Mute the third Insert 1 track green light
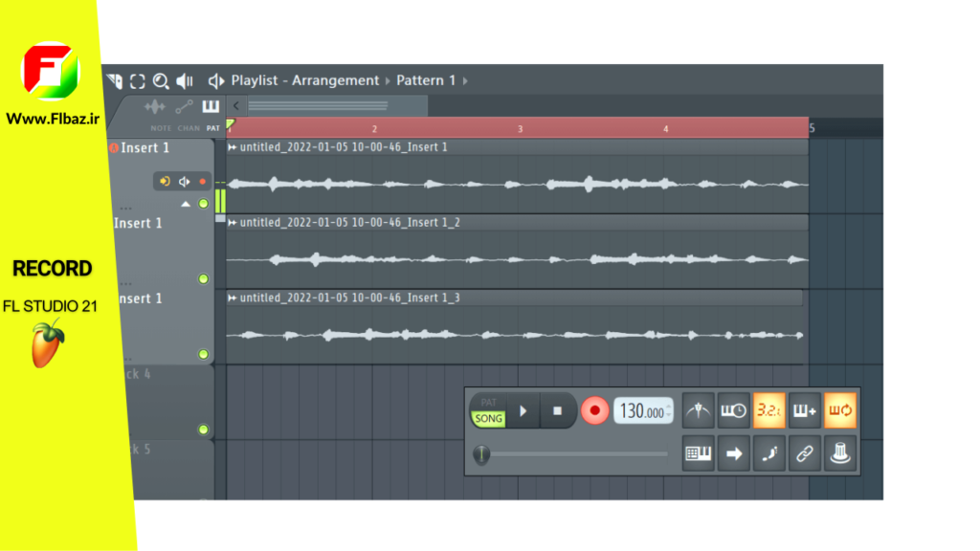 point(203,354)
